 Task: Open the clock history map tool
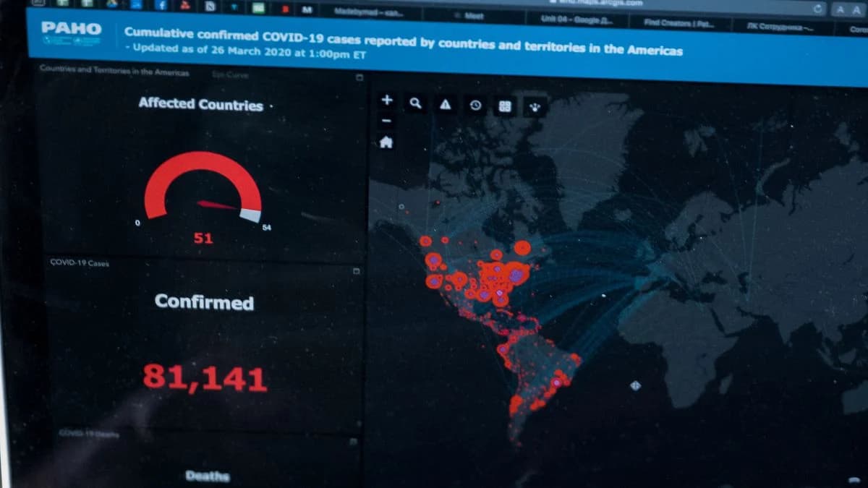coord(475,106)
